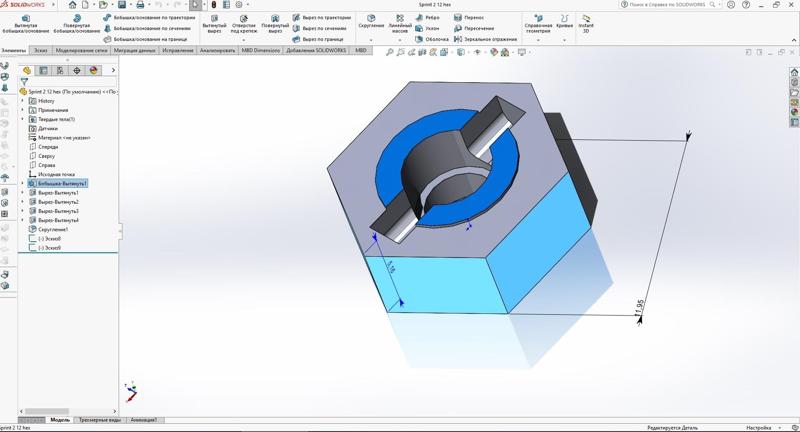The image size is (800, 432).
Task: Switch to the Трехмерные виды bottom tab
Action: pos(99,420)
